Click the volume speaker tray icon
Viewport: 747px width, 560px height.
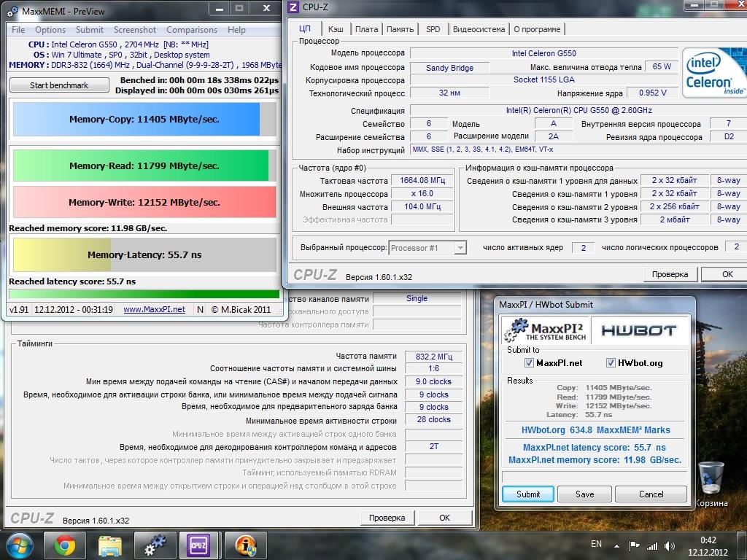click(670, 545)
